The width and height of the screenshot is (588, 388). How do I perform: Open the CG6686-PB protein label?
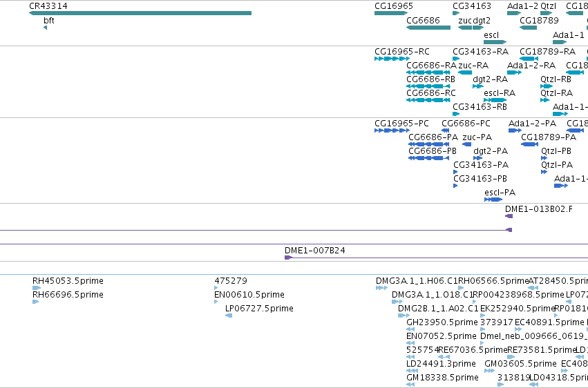[x=433, y=151]
